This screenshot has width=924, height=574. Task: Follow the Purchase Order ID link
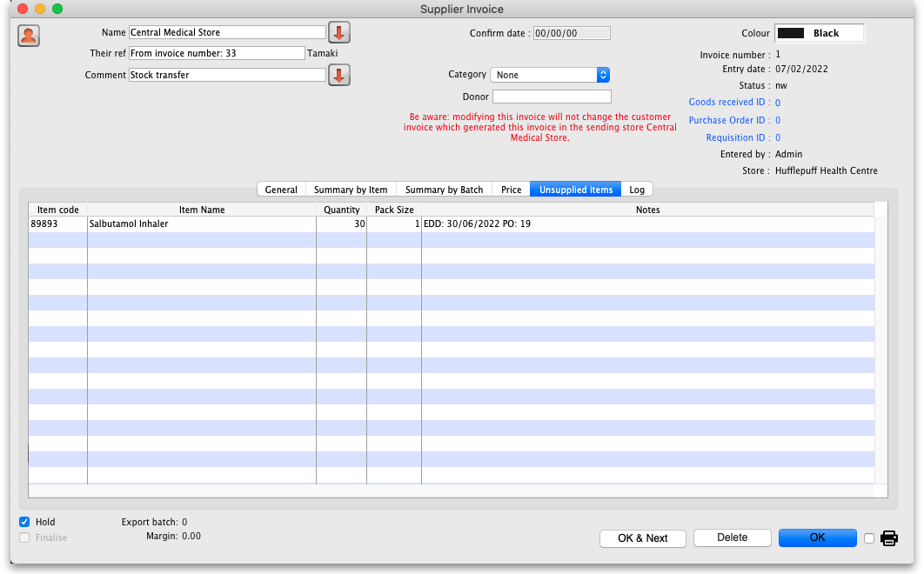pyautogui.click(x=726, y=120)
